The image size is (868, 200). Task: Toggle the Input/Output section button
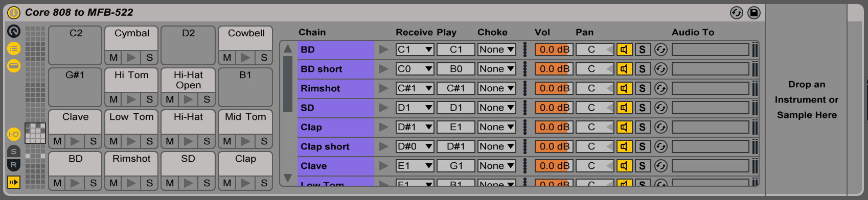pos(14,134)
